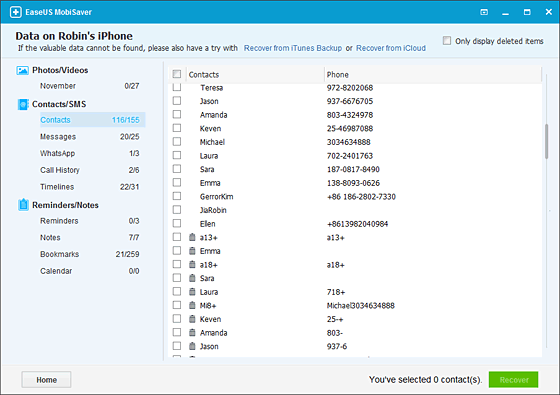Click trash icon beside deleted Keven 25-+
This screenshot has width=560, height=395.
coord(192,319)
